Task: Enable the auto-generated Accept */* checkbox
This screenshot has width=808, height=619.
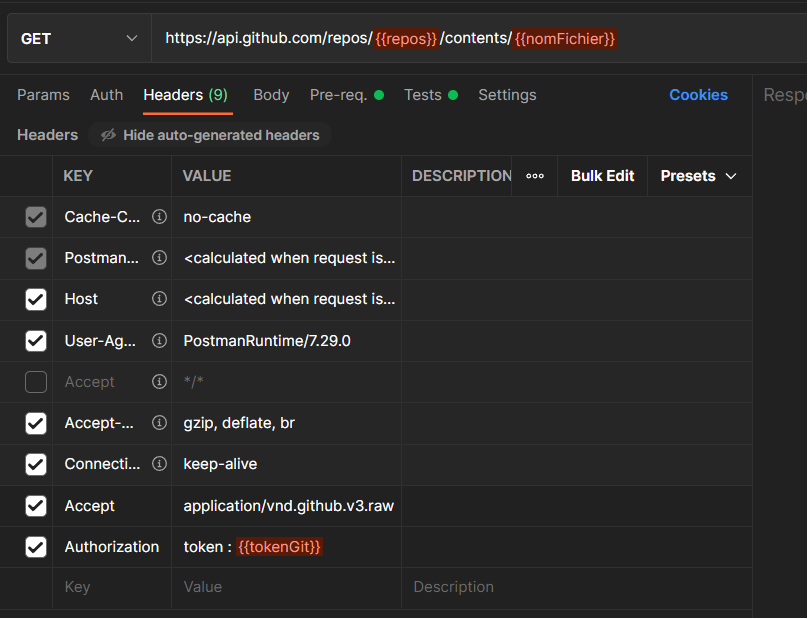Action: [36, 382]
